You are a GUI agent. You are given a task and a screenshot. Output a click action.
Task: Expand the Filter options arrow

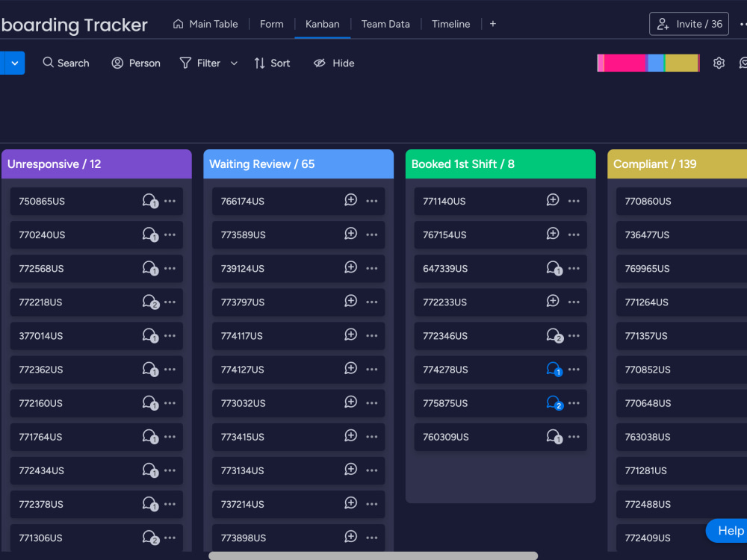234,63
